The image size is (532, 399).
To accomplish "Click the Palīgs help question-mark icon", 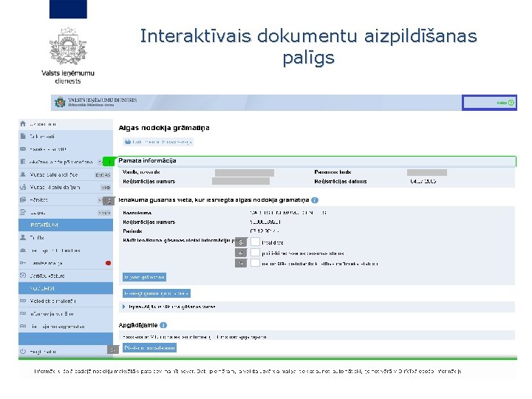I will pos(511,103).
